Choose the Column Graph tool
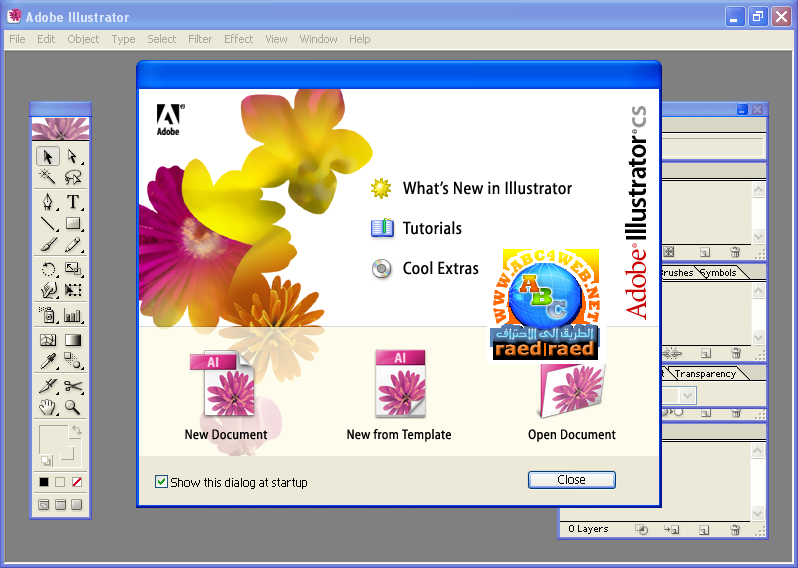The height and width of the screenshot is (568, 798). tap(72, 316)
